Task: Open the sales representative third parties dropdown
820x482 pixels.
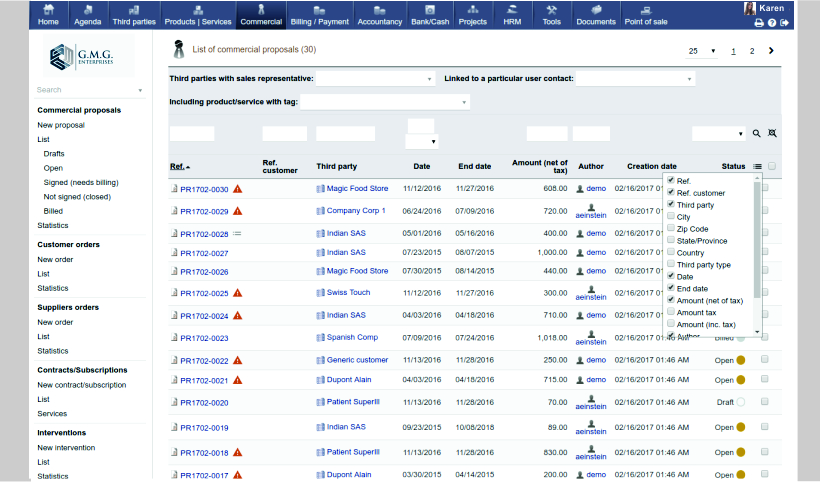Action: [376, 78]
